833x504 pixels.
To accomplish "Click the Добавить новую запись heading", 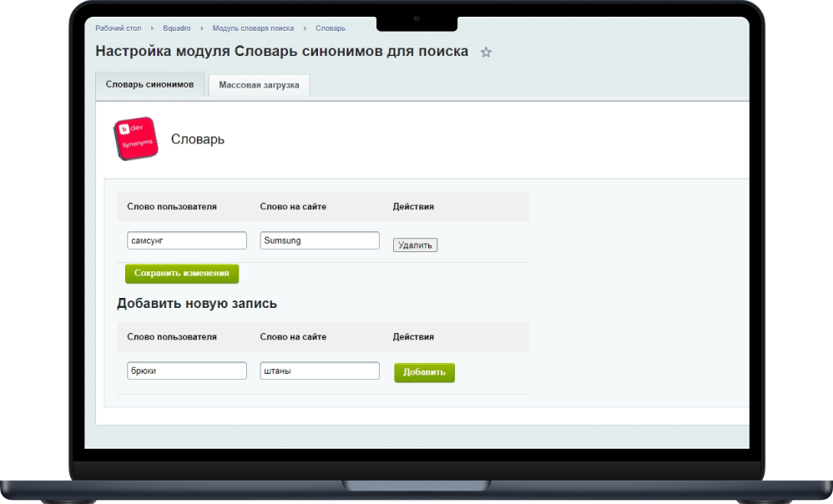I will tap(197, 304).
